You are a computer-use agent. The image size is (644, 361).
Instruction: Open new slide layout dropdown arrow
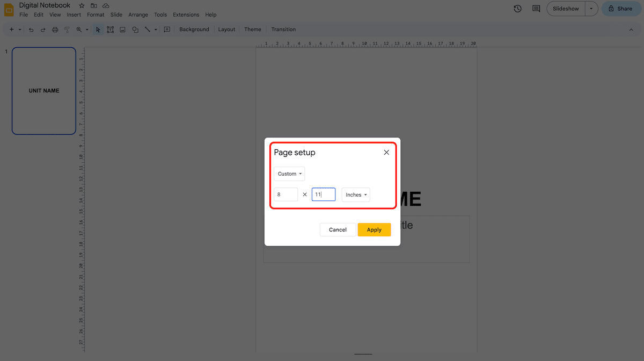(20, 30)
